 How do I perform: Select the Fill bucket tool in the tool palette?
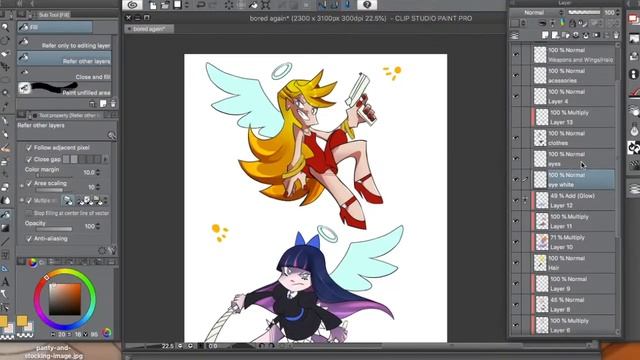point(5,214)
